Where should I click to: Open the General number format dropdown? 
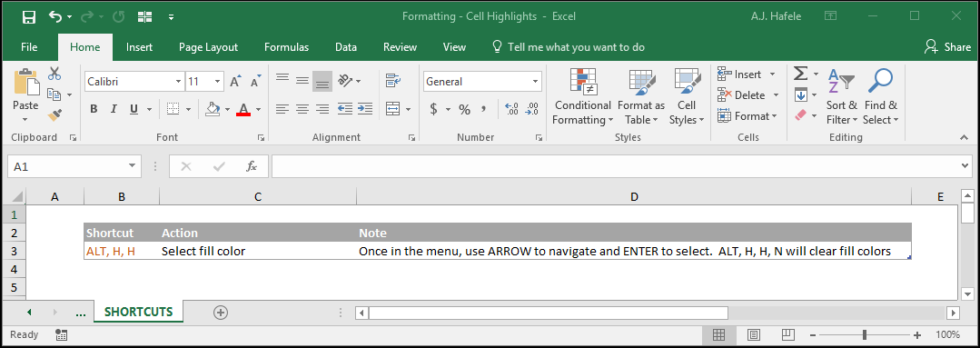click(536, 81)
